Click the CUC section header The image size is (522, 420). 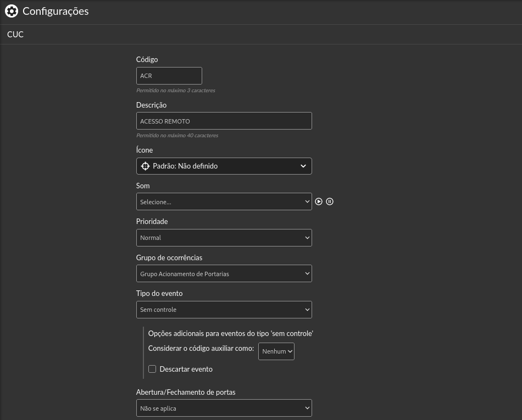15,34
